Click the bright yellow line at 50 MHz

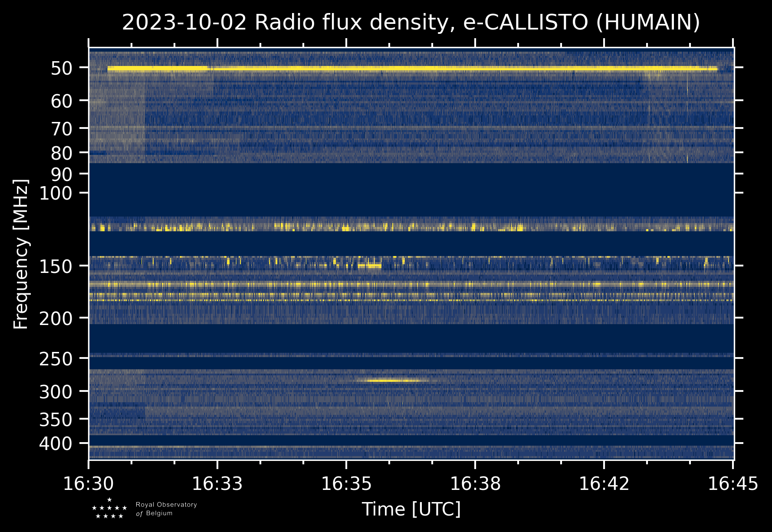coord(411,69)
